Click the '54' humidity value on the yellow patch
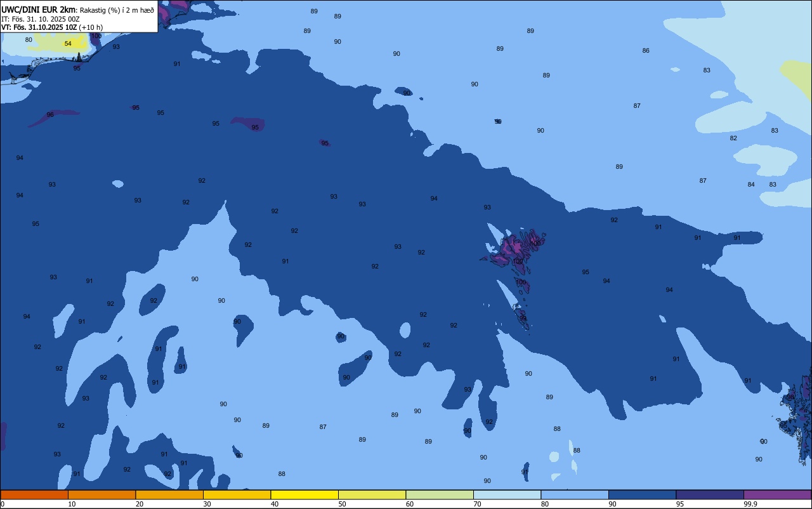812x509 pixels. [68, 44]
